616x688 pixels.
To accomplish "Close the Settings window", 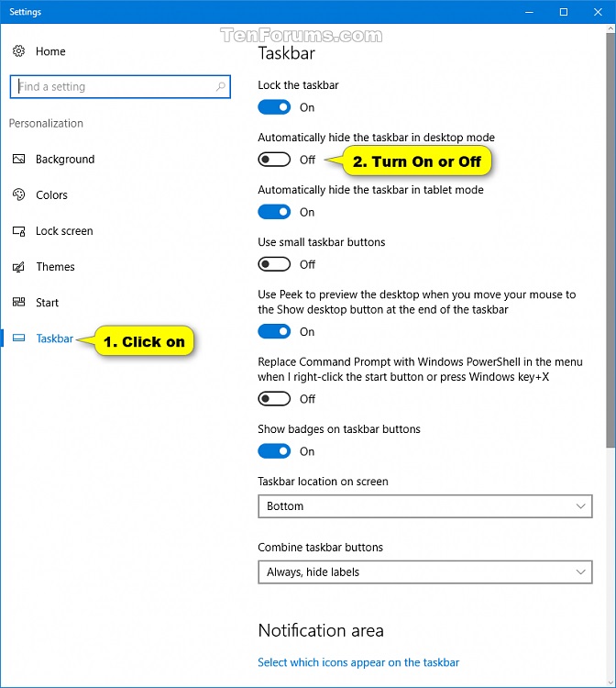I will pos(598,12).
